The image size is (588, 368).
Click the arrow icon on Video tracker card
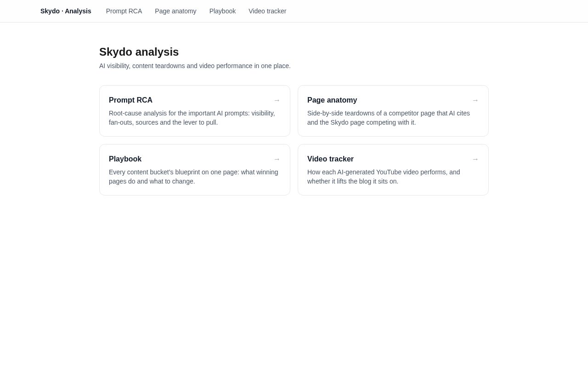pos(475,159)
